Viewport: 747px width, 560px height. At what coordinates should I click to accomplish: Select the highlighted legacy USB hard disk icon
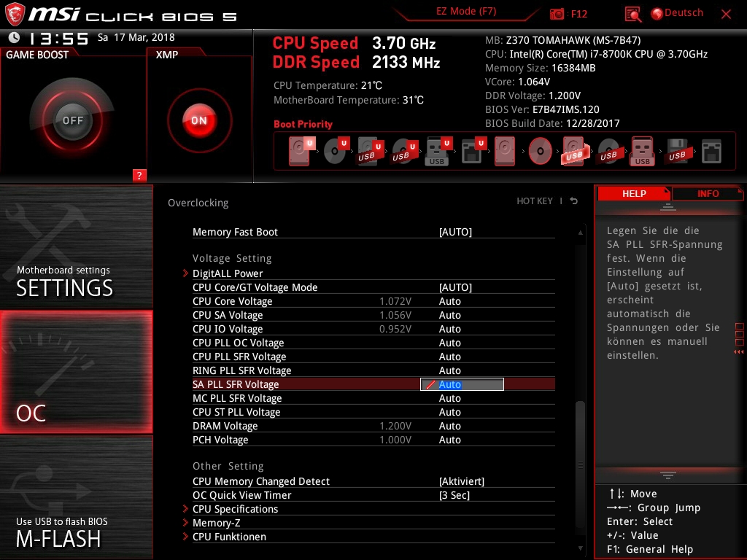pyautogui.click(x=575, y=151)
